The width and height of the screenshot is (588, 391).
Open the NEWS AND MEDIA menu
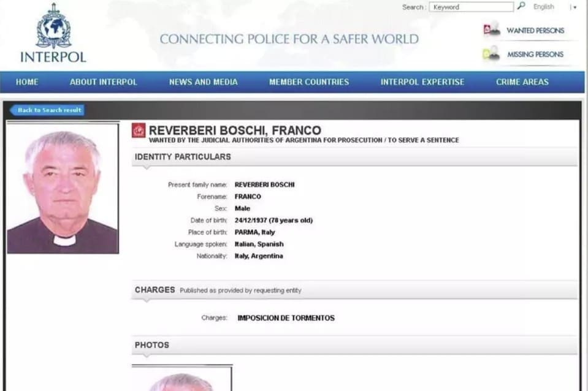point(203,82)
